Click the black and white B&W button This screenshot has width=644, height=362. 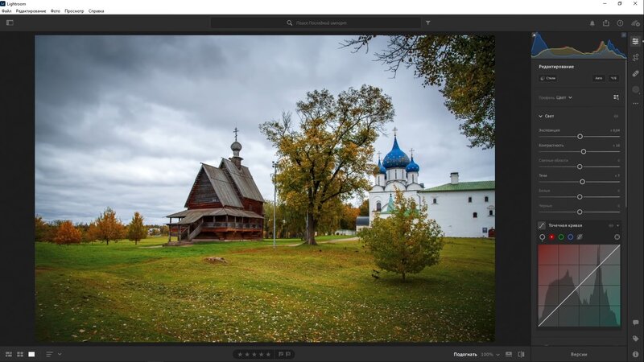(x=613, y=78)
